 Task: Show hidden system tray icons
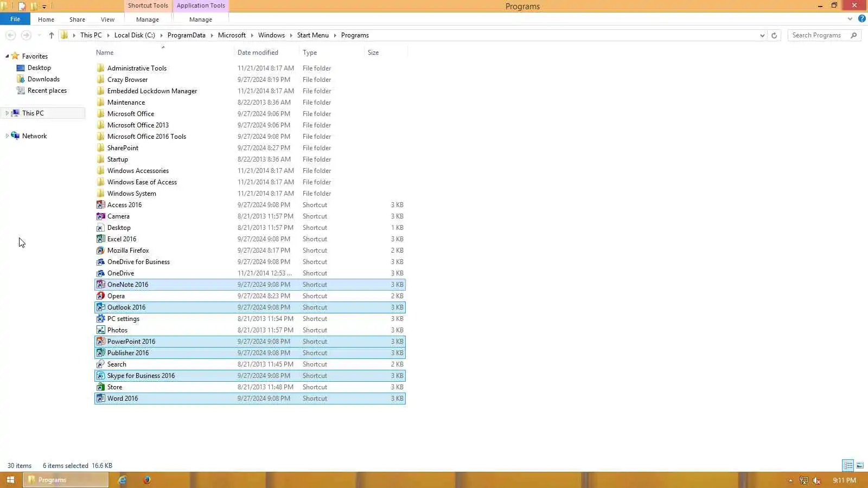(x=790, y=480)
